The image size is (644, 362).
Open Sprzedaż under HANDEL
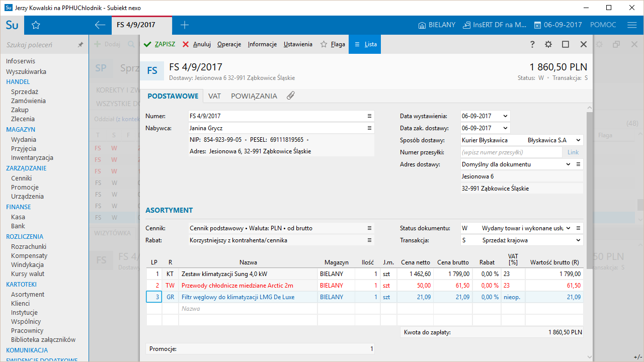pyautogui.click(x=25, y=92)
